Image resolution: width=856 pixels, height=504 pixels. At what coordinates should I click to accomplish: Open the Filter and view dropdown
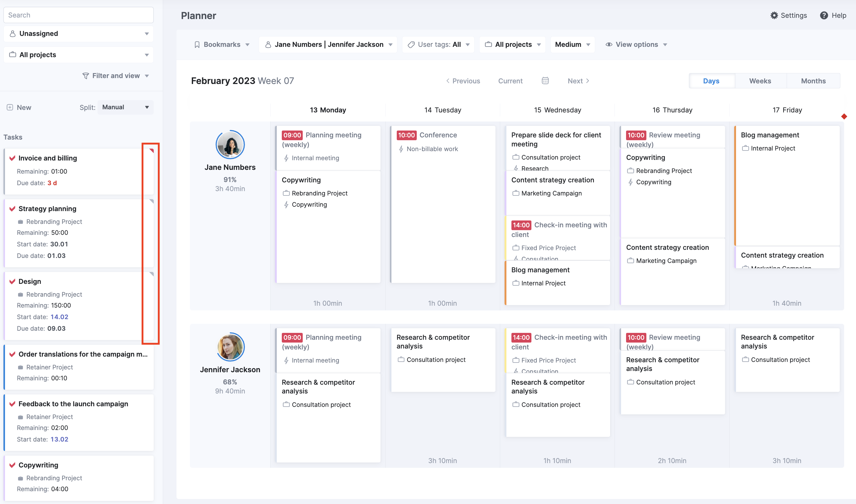(x=116, y=76)
